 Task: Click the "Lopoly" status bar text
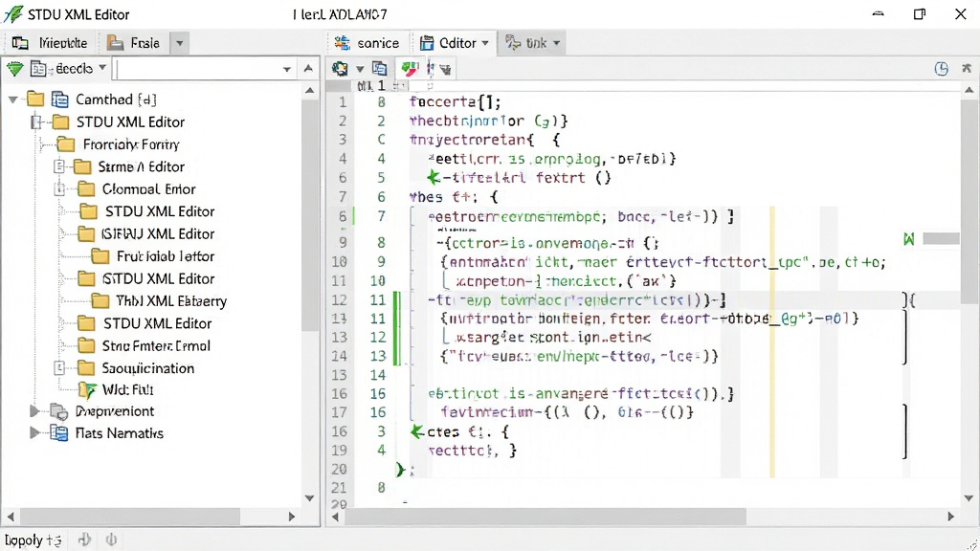tap(24, 540)
